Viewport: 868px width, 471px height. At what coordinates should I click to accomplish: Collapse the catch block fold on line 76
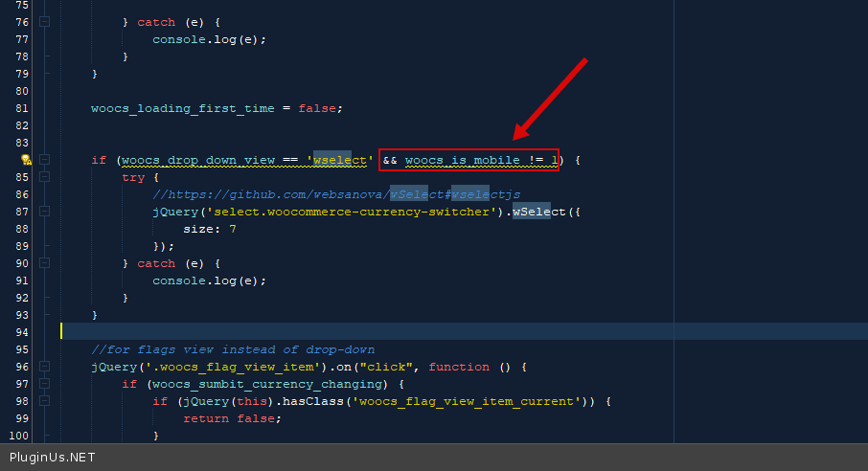click(x=44, y=22)
